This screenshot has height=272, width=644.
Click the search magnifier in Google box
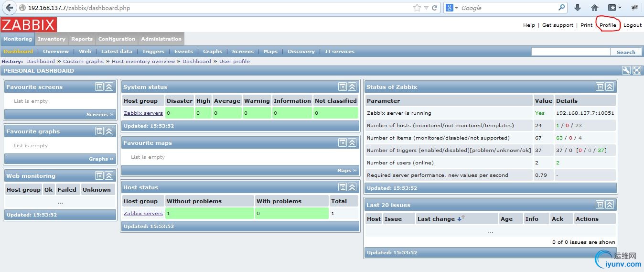click(x=562, y=8)
